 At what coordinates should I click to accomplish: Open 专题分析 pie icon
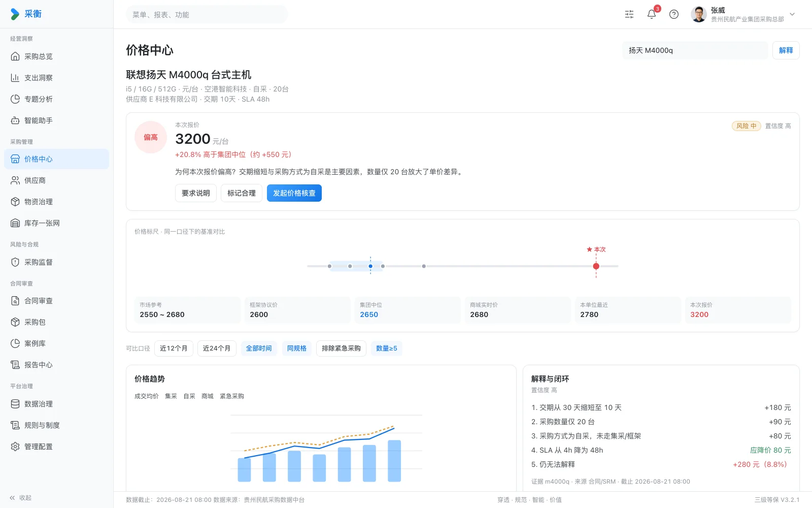coord(15,99)
